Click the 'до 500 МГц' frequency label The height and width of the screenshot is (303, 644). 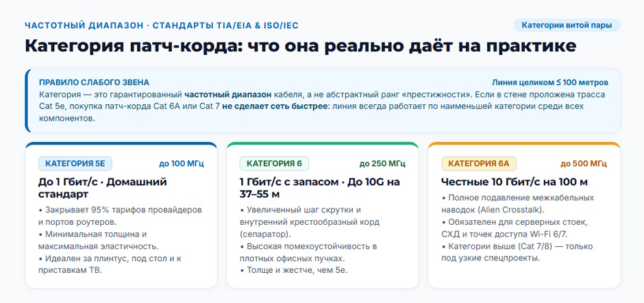584,164
